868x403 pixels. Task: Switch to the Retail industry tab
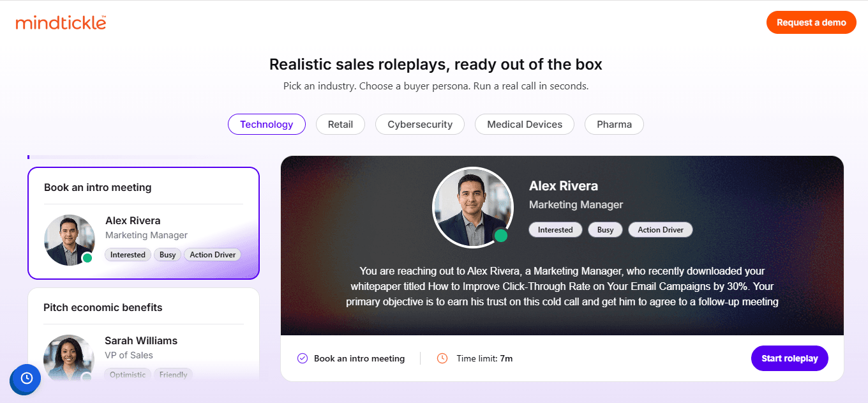point(340,125)
